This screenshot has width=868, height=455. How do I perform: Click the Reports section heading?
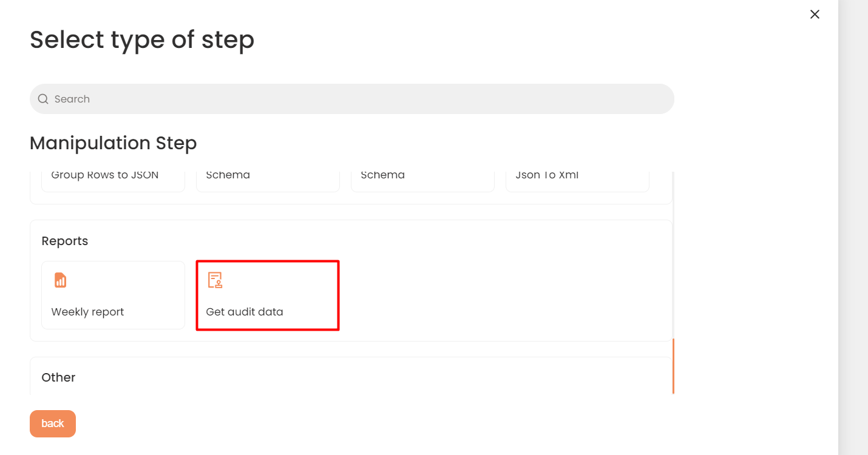(65, 241)
